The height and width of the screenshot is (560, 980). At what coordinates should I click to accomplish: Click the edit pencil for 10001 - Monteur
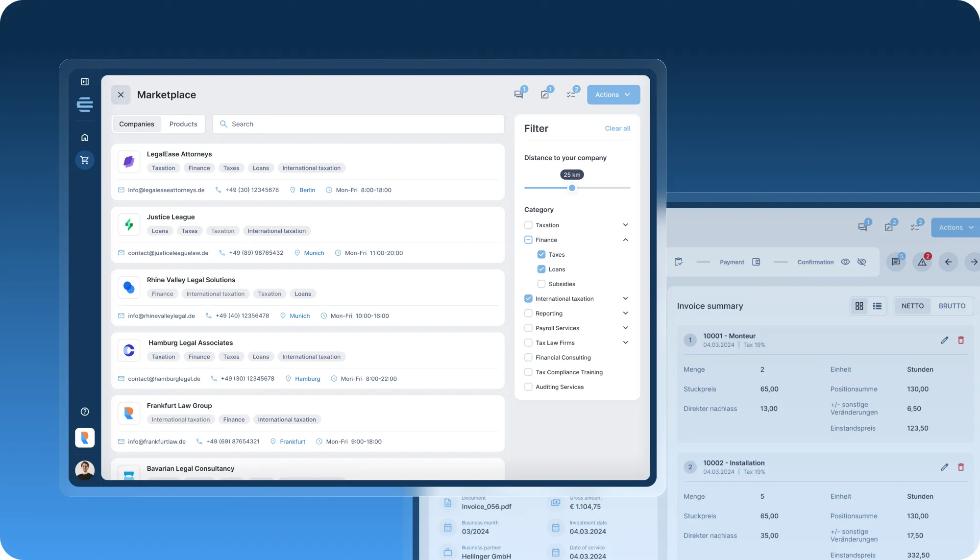point(944,340)
